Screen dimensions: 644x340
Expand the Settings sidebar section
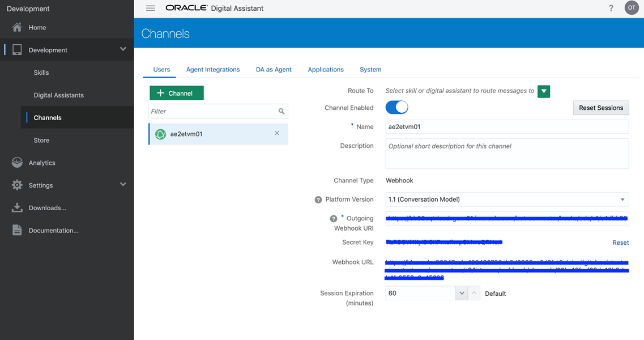pos(123,184)
